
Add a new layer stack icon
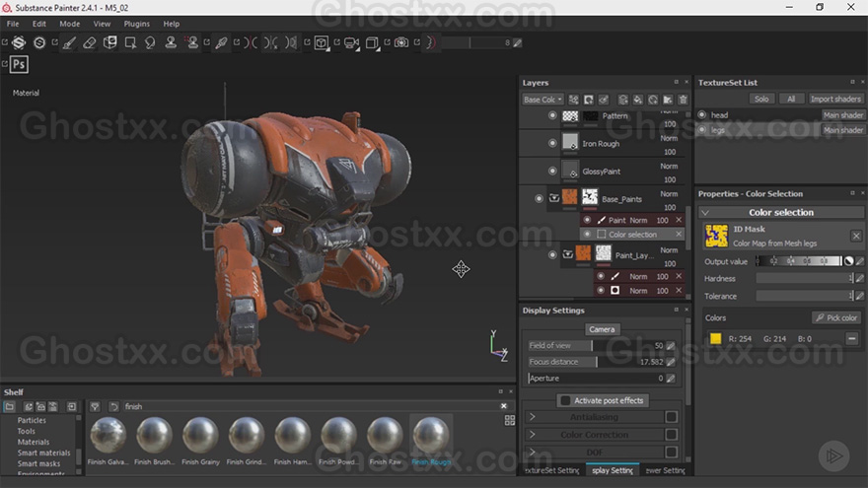(622, 100)
